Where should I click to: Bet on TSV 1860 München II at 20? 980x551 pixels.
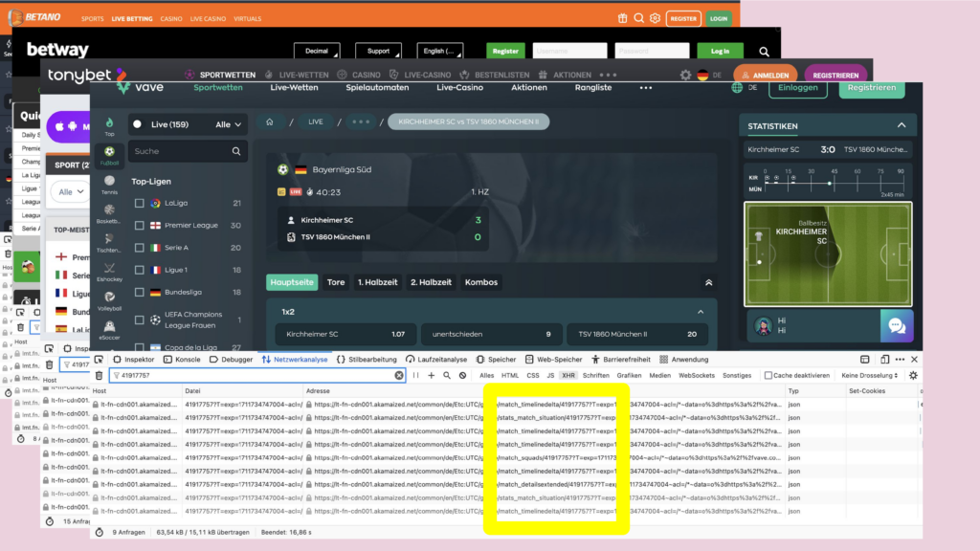(x=637, y=334)
